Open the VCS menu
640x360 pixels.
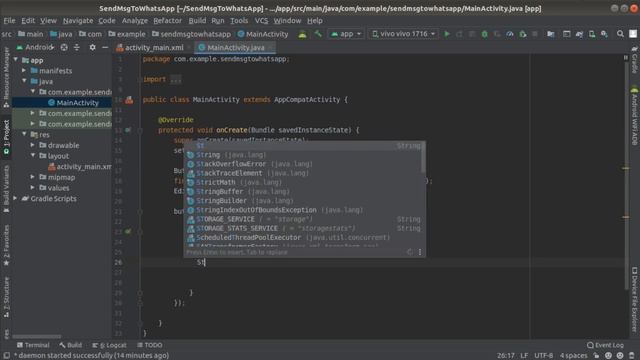pyautogui.click(x=261, y=20)
